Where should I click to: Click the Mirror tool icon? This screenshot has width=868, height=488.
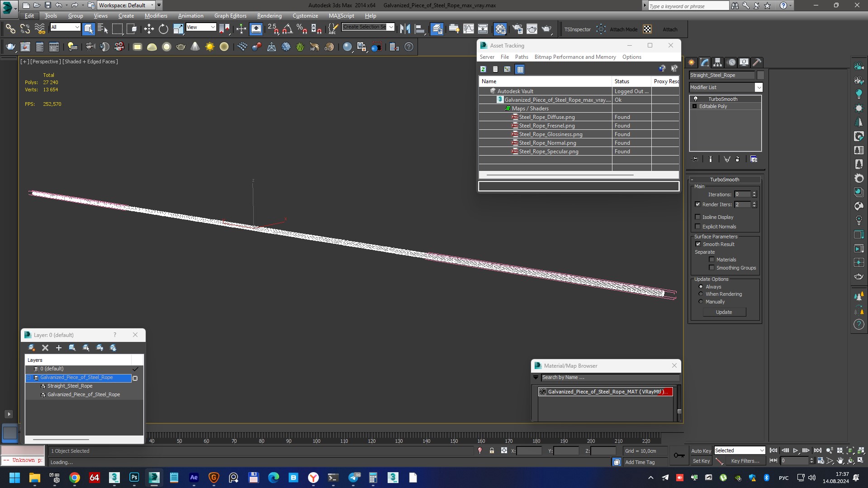(x=405, y=29)
